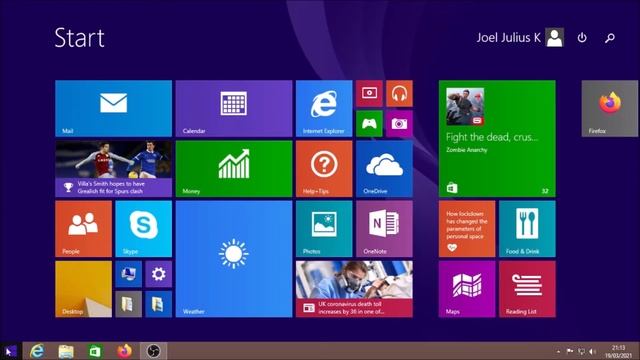The width and height of the screenshot is (640, 360).
Task: Open the left file folder small tile
Action: point(129,304)
